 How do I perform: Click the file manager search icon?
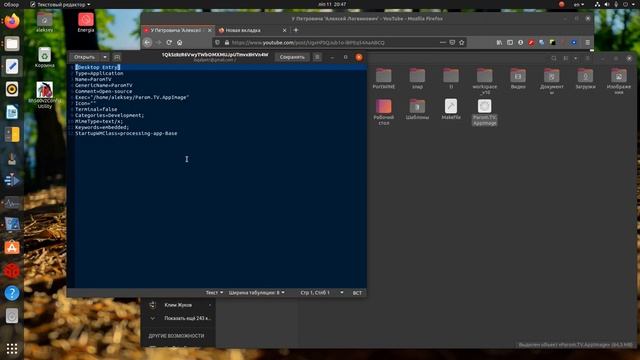[554, 58]
